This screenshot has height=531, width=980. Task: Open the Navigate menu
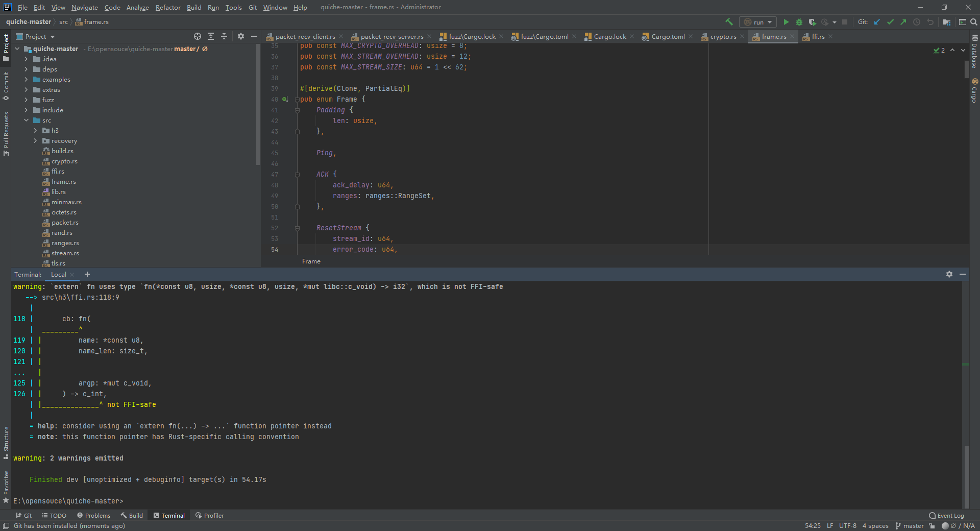tap(85, 7)
